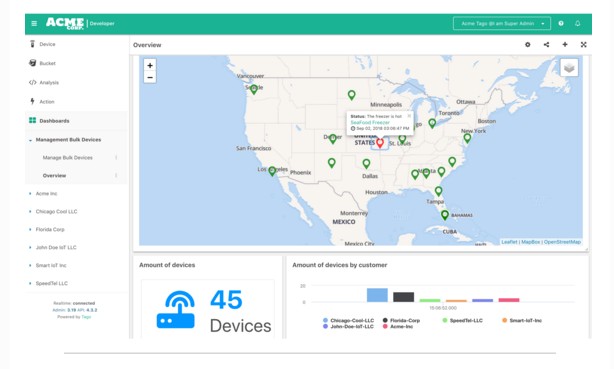Click the dark Florida-Corp chart bar

(403, 297)
